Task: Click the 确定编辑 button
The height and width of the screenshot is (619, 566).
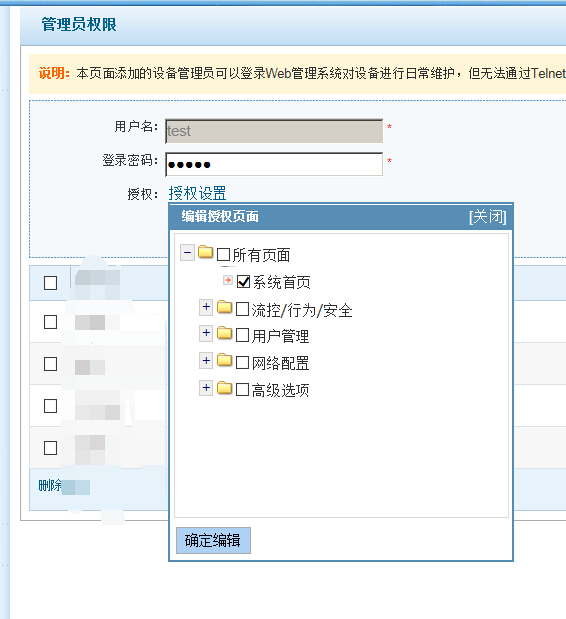Action: [213, 540]
